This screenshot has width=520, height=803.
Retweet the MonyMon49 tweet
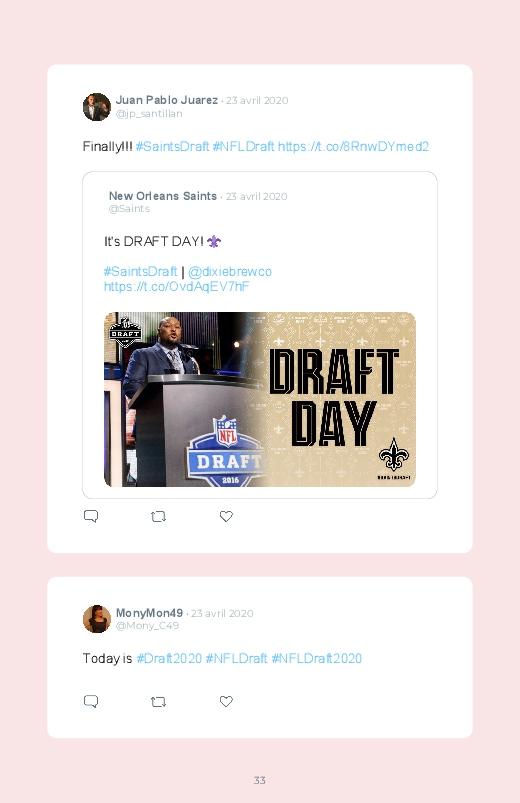158,701
